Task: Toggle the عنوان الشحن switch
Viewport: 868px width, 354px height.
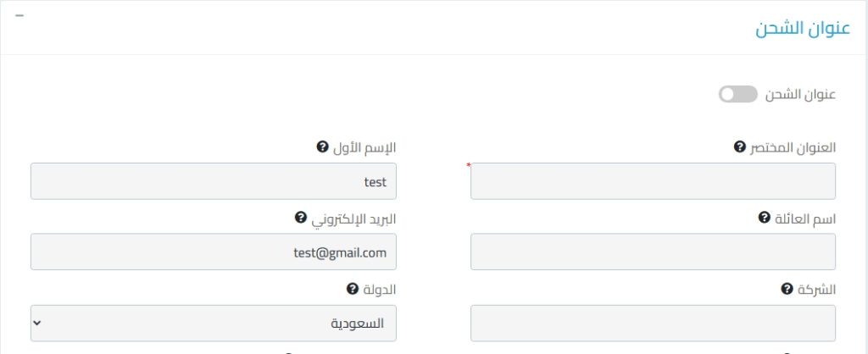Action: click(x=737, y=94)
